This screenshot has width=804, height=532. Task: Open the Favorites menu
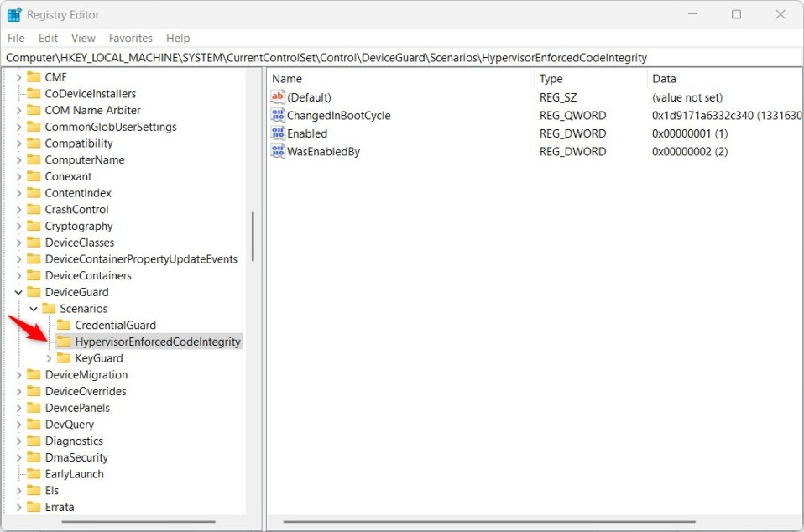(130, 38)
